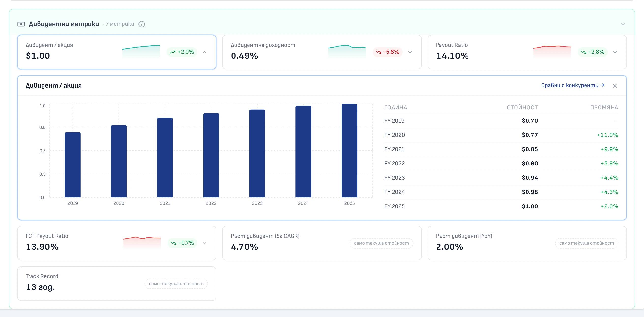Screen dimensions: 644x317
Task: Select the Track Record metric card
Action: (x=117, y=284)
